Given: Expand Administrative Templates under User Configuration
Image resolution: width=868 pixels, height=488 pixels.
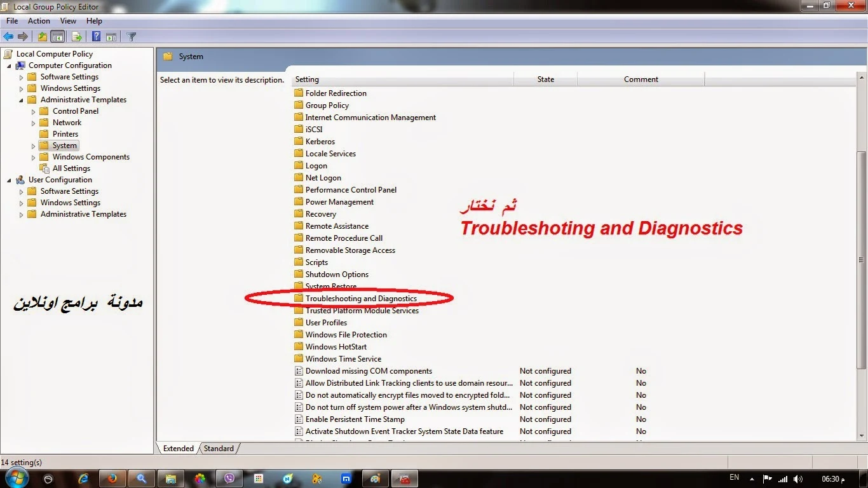Looking at the screenshot, I should 22,214.
